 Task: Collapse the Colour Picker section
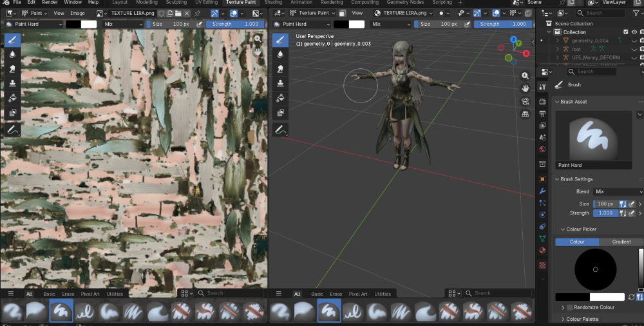click(563, 229)
